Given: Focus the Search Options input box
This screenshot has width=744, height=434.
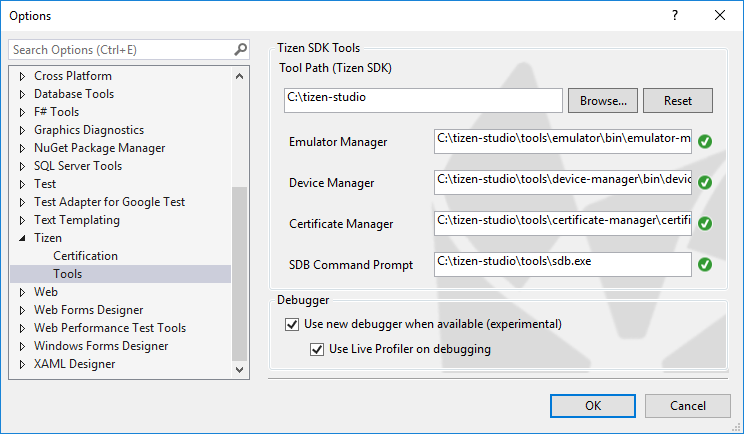Looking at the screenshot, I should (120, 49).
